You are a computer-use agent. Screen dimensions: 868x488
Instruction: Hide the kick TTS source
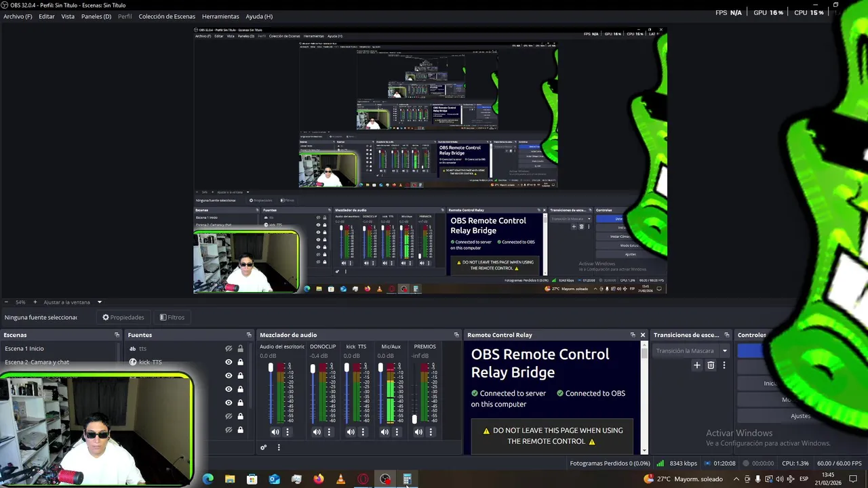point(229,362)
